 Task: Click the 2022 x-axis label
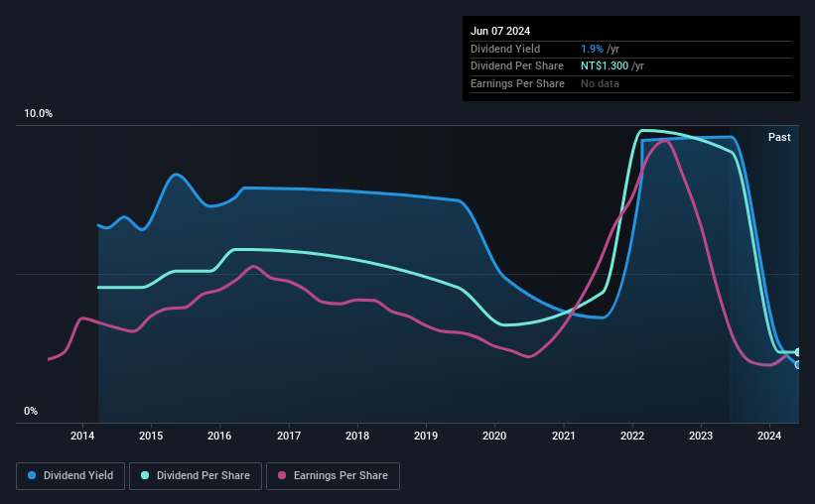(x=632, y=436)
